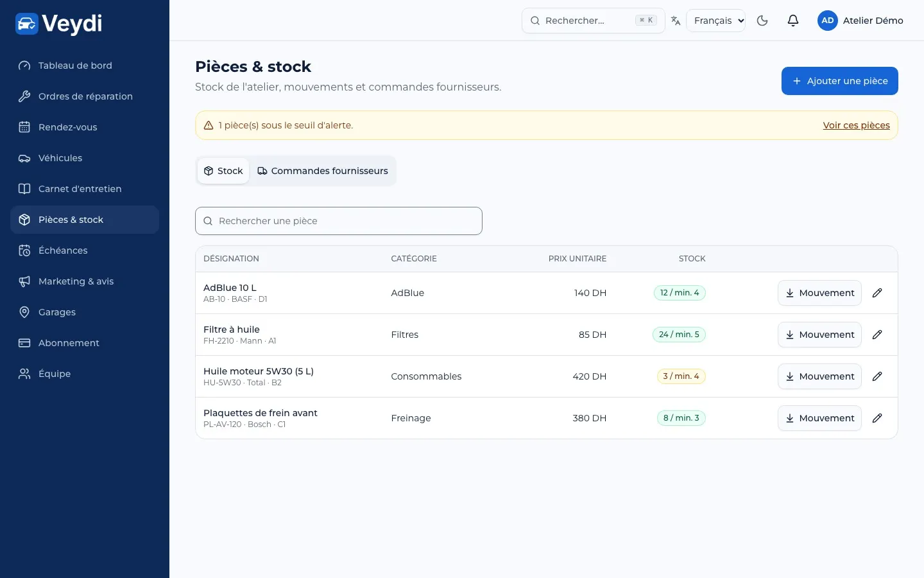Screen dimensions: 924x578
Task: Open Carnet d'entretien page
Action: pyautogui.click(x=85, y=189)
